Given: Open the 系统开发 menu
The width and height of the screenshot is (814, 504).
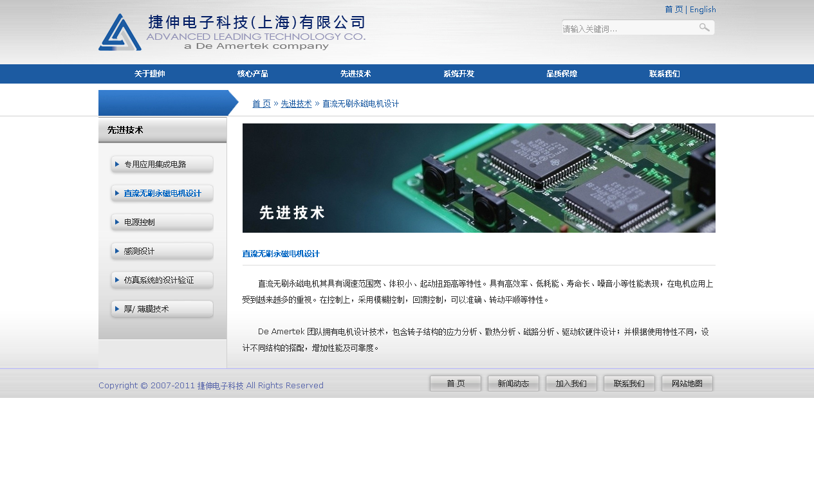Looking at the screenshot, I should coord(459,74).
